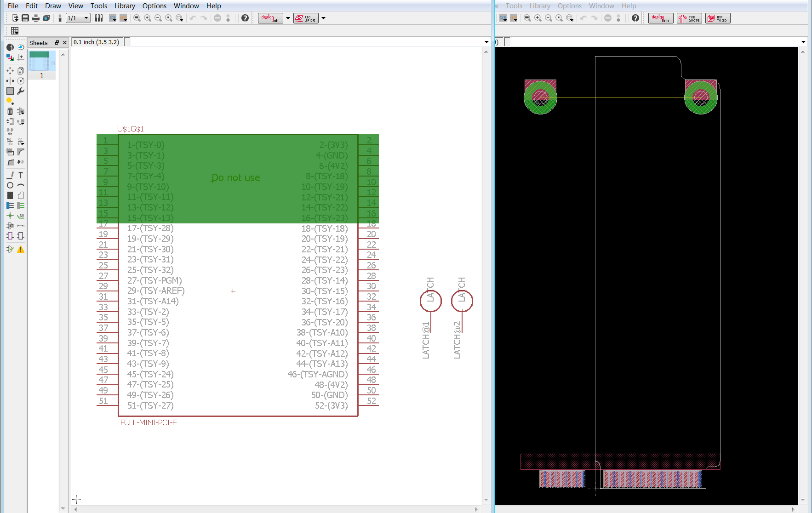
Task: Open the Library menu in the schematic window
Action: click(x=125, y=6)
